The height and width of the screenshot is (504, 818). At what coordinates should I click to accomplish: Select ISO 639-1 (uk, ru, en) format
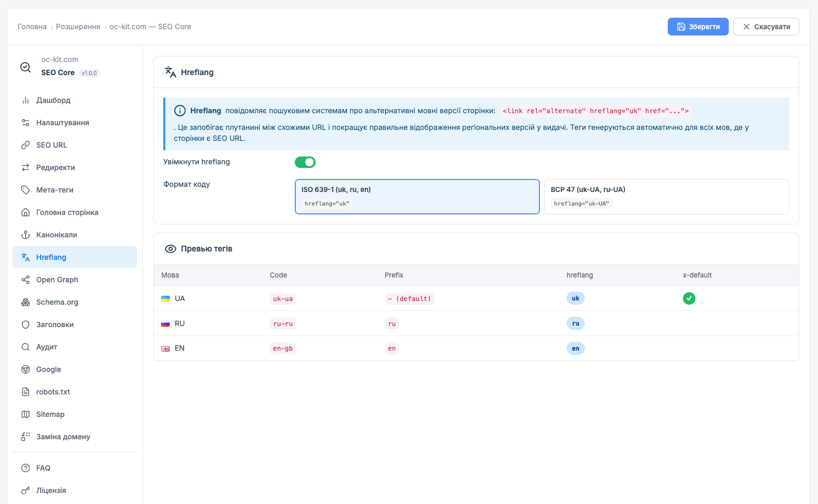(x=417, y=197)
